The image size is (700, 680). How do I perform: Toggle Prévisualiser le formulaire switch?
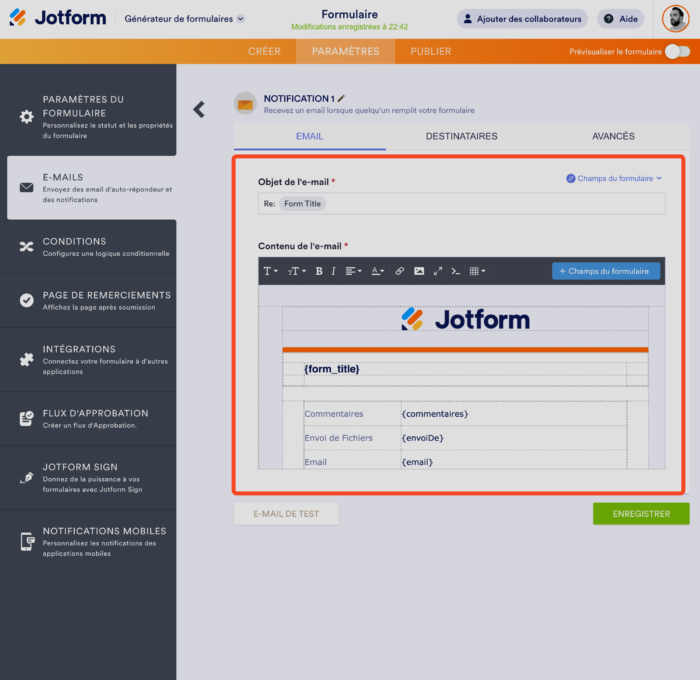pyautogui.click(x=677, y=52)
